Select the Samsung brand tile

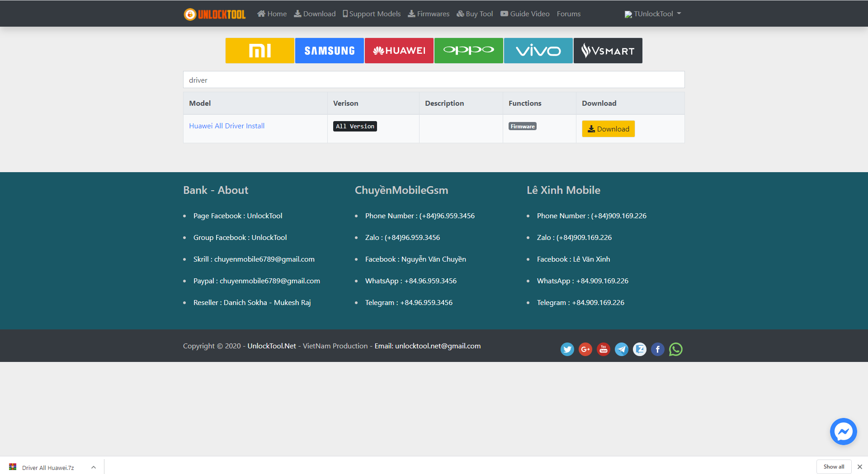tap(330, 51)
